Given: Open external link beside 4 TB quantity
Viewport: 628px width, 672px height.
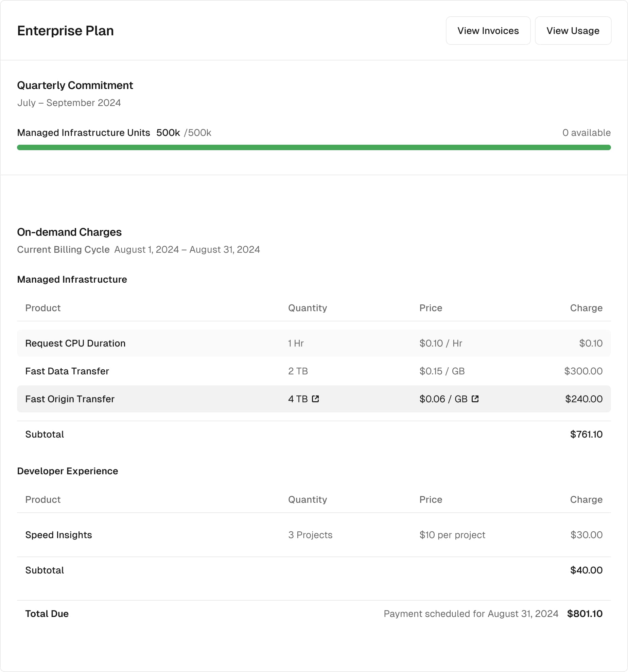Looking at the screenshot, I should [316, 399].
